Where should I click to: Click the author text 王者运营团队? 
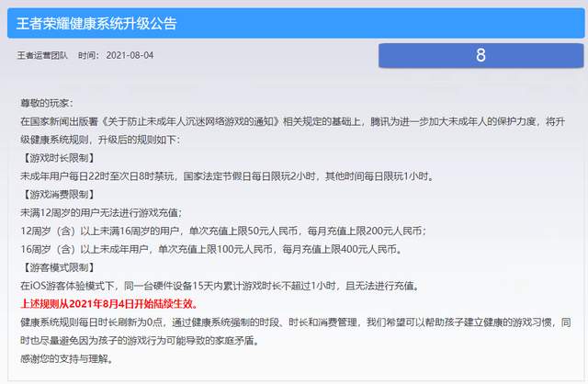(42, 55)
